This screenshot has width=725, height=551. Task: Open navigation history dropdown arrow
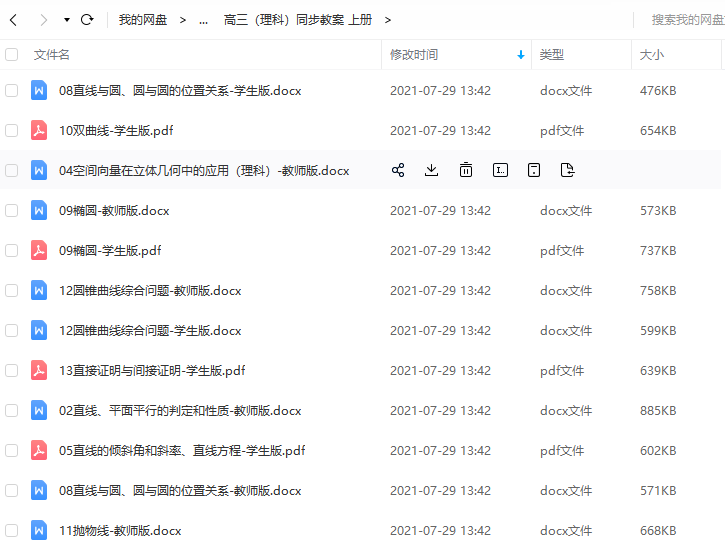tap(66, 20)
